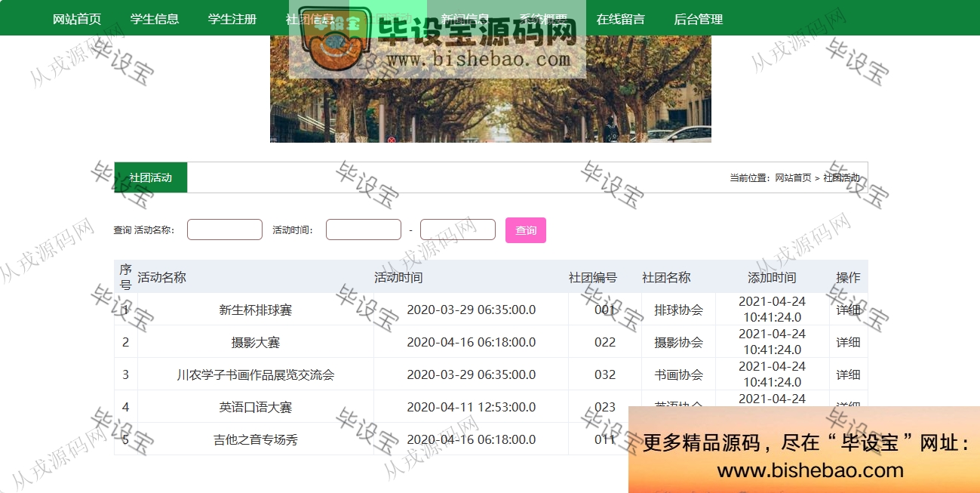980x493 pixels.
Task: Click club number 022
Action: (x=605, y=342)
